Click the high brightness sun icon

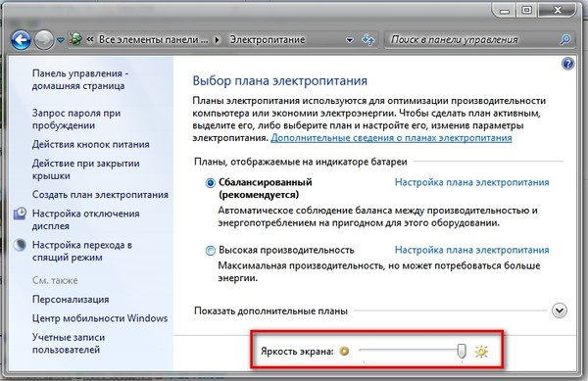click(x=481, y=352)
